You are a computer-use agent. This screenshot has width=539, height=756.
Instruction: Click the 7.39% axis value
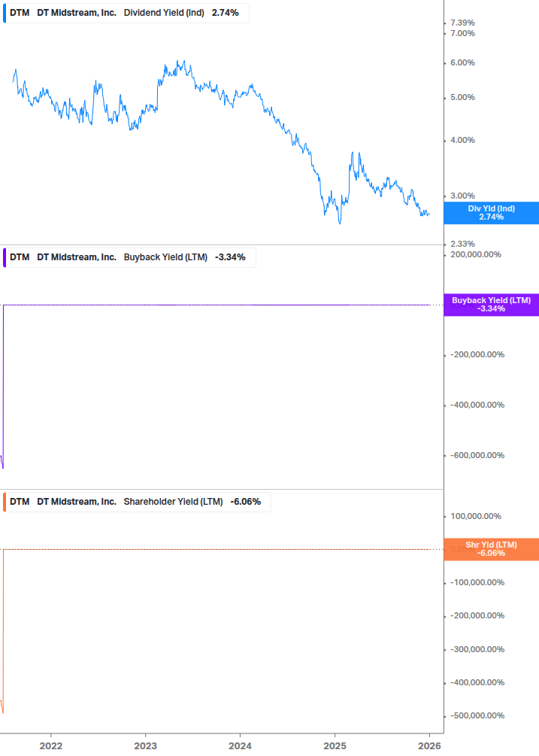click(462, 23)
